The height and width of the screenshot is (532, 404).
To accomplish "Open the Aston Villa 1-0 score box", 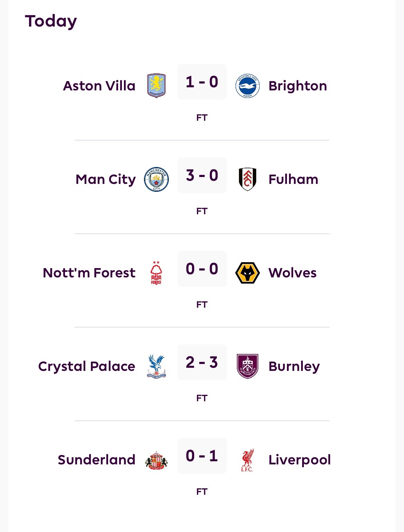I will pyautogui.click(x=202, y=82).
